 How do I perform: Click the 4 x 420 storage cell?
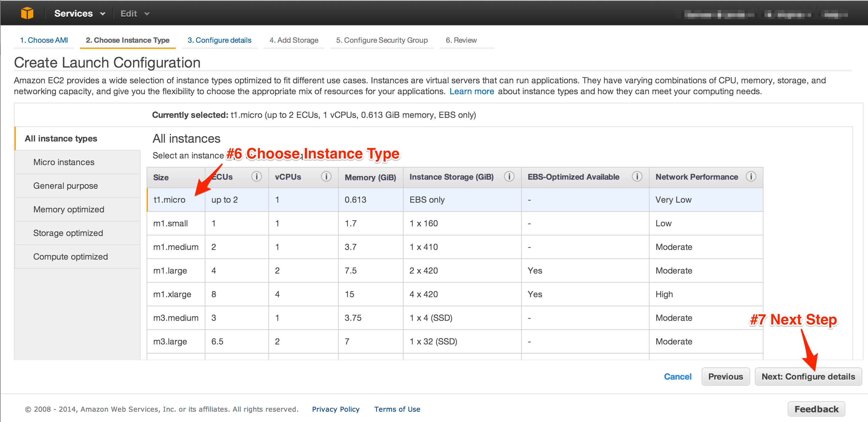point(462,294)
